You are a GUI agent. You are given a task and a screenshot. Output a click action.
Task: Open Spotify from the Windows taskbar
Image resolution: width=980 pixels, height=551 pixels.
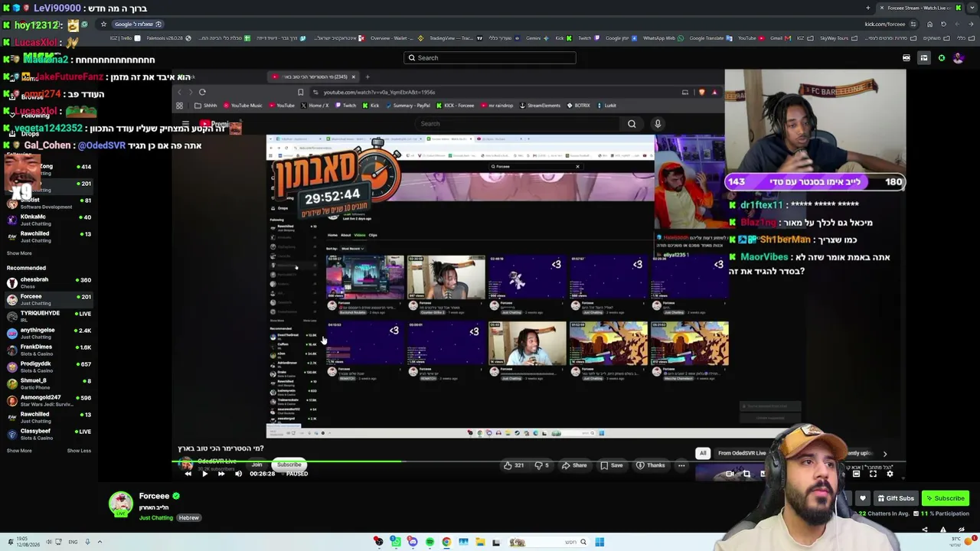coord(430,543)
